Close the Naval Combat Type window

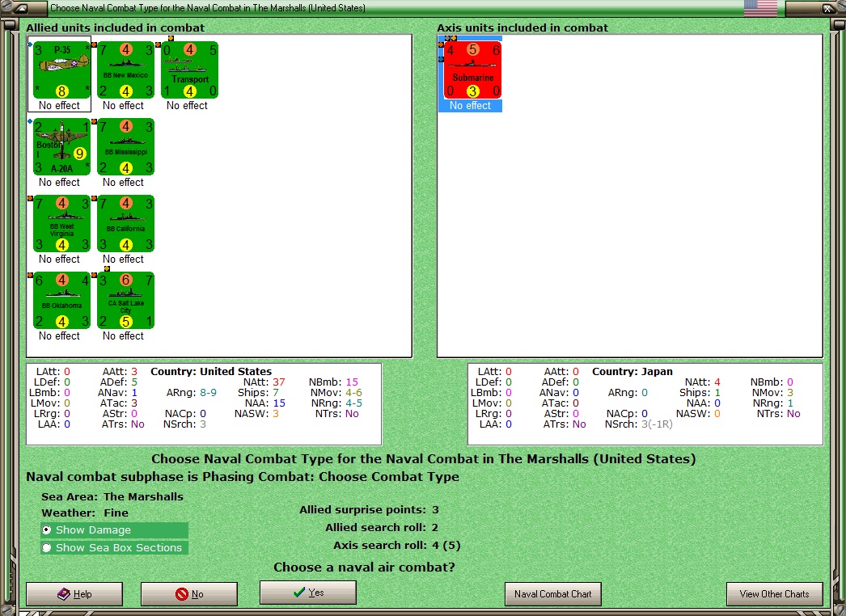pyautogui.click(x=827, y=8)
